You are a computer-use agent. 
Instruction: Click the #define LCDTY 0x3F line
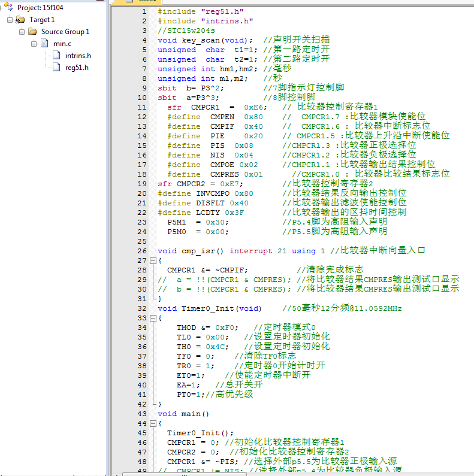click(201, 213)
